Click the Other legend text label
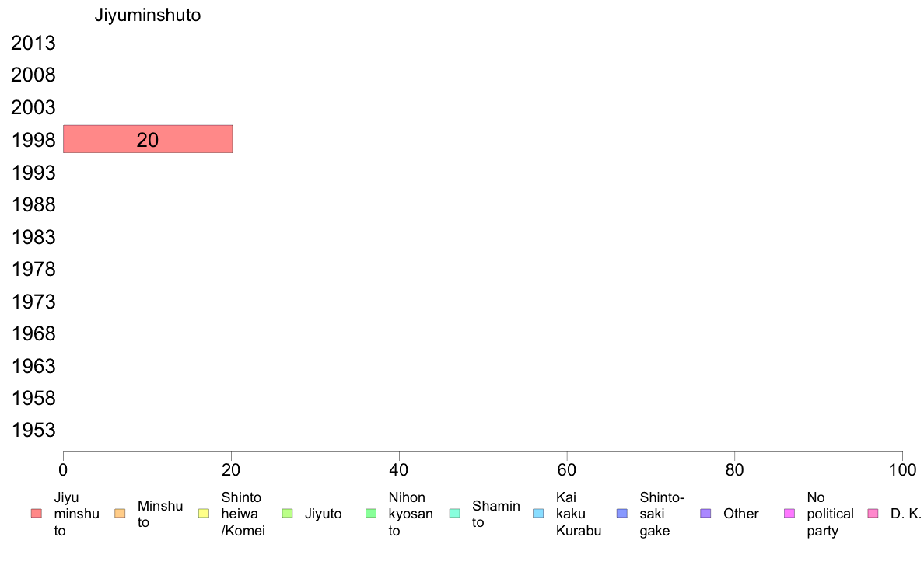The width and height of the screenshot is (924, 572). (740, 514)
